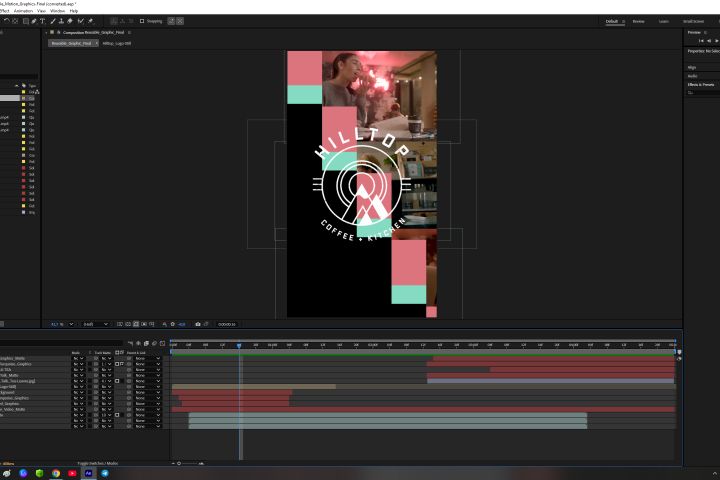Select the Type tool
Viewport: 720px width, 480px height.
pyautogui.click(x=43, y=21)
